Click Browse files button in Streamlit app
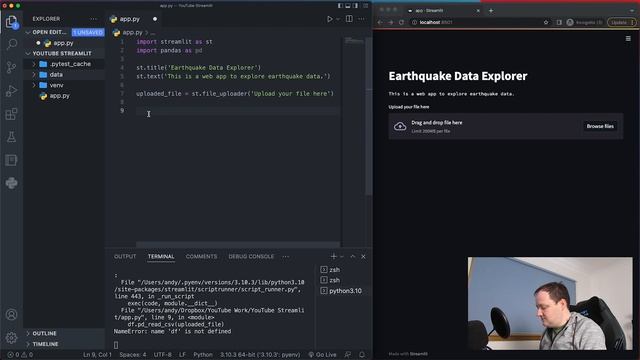The width and height of the screenshot is (640, 360). click(600, 126)
